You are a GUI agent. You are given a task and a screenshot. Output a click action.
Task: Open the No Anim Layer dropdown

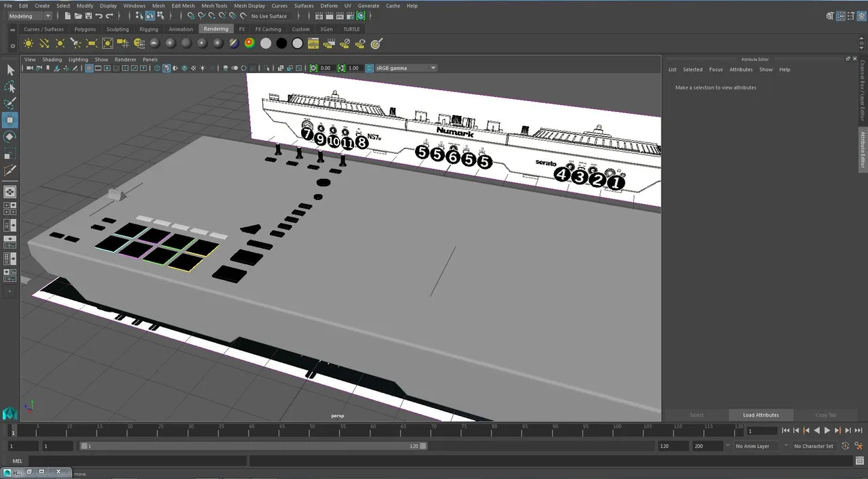pyautogui.click(x=757, y=446)
